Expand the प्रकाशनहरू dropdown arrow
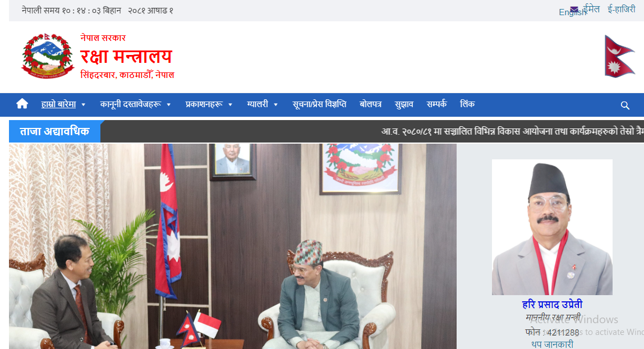Viewport: 644px width, 349px height. click(x=230, y=105)
